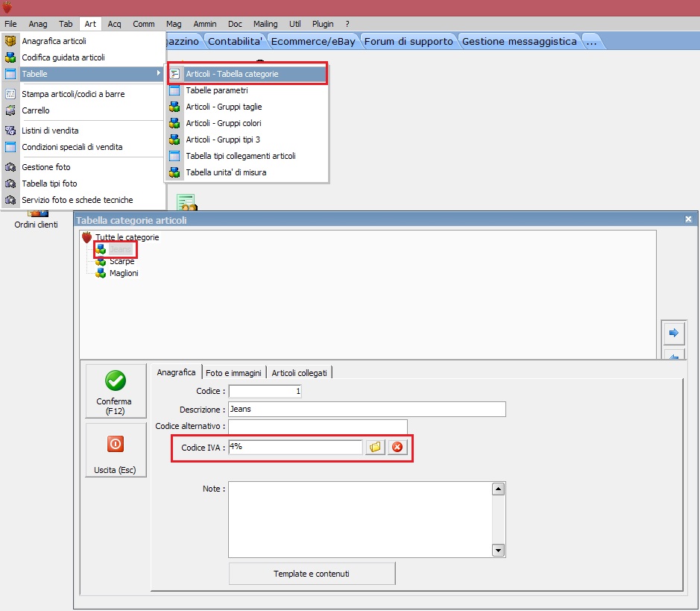Click the Uscita (Esc) exit button
The width and height of the screenshot is (700, 611).
pyautogui.click(x=116, y=450)
